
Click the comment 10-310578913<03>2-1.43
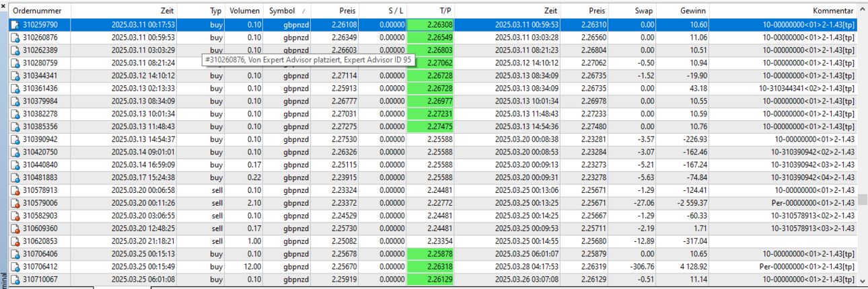811,229
